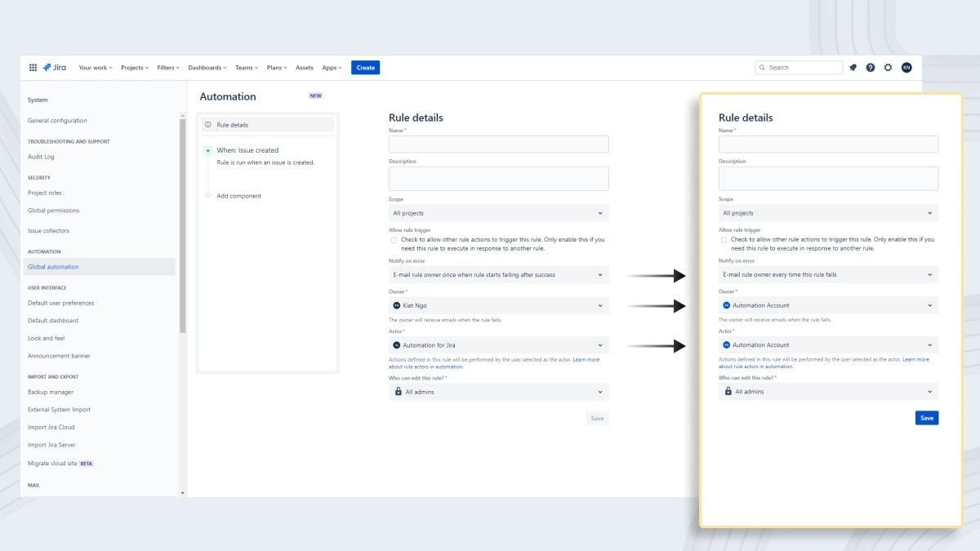Open Announcement banner in sidebar
This screenshot has height=551, width=980.
click(60, 356)
